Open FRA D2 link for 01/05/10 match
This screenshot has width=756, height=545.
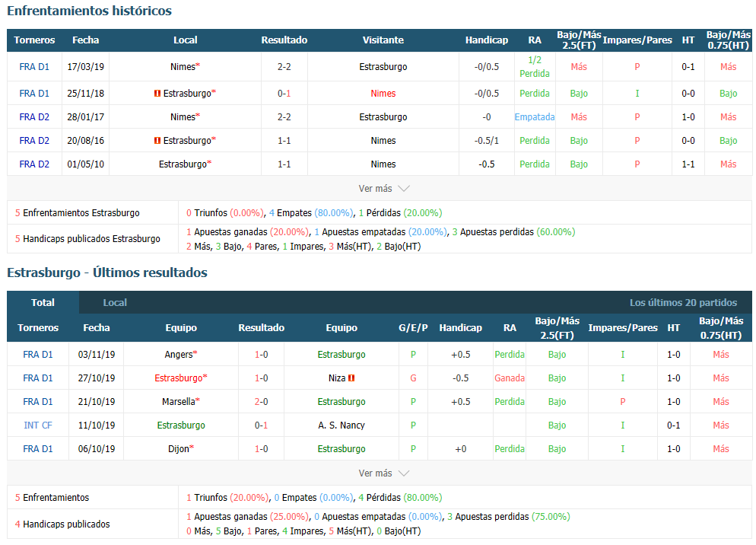[x=34, y=164]
